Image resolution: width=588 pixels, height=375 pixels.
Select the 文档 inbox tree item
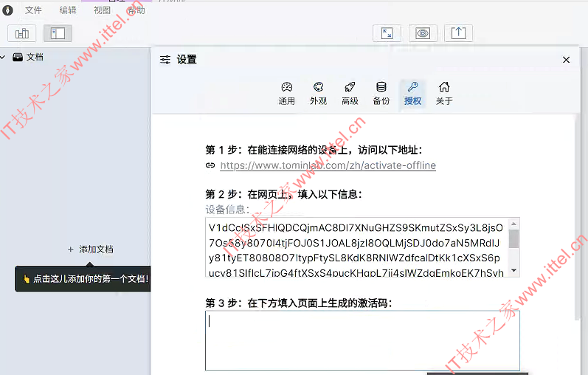pos(28,57)
